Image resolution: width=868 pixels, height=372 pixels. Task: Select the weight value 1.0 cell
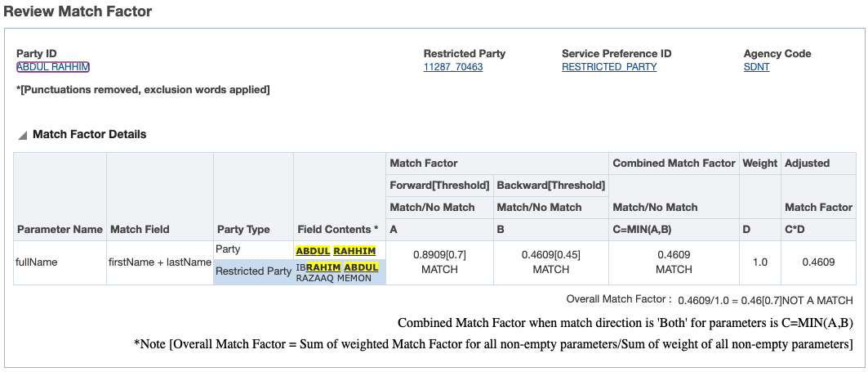759,262
